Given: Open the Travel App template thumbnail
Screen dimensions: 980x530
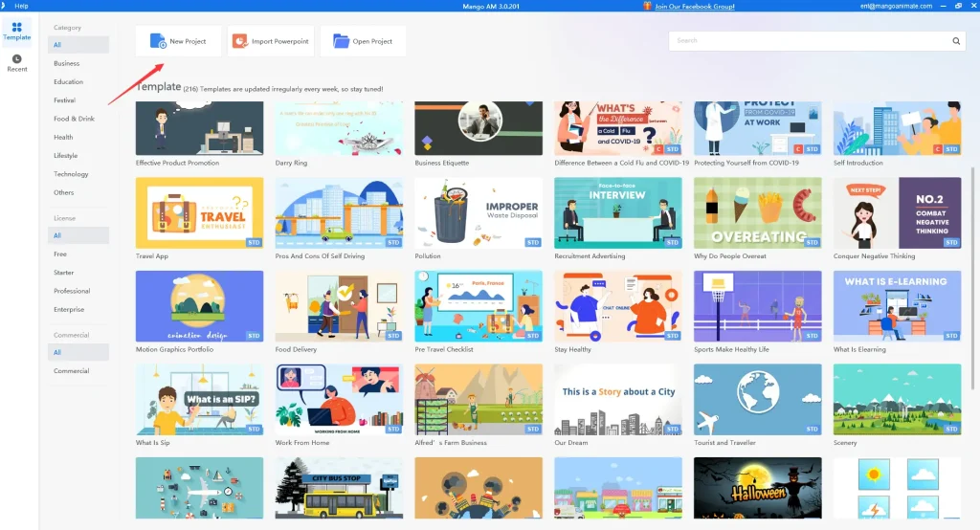Looking at the screenshot, I should (x=199, y=212).
